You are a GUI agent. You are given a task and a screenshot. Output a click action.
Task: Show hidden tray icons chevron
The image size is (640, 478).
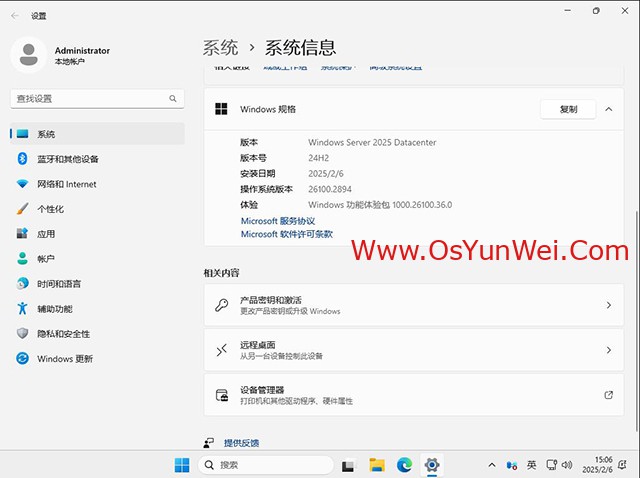point(492,465)
